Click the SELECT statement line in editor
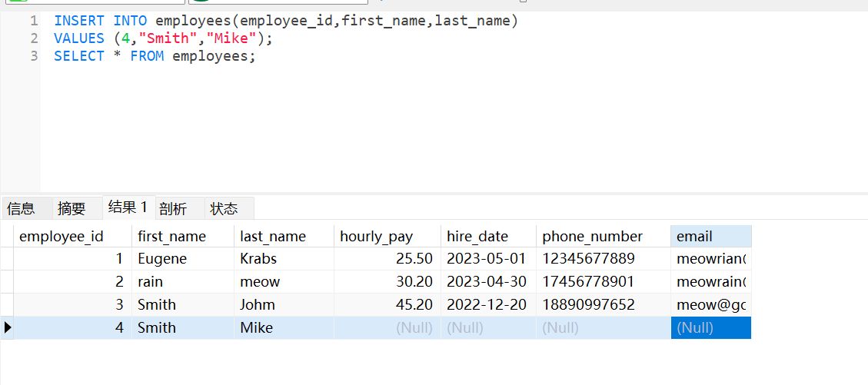This screenshot has width=868, height=385. click(x=154, y=56)
